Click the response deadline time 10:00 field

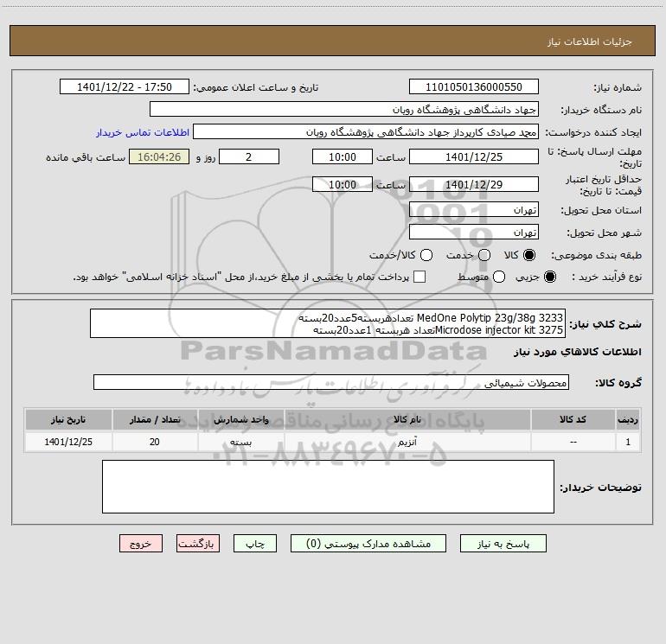[x=343, y=156]
